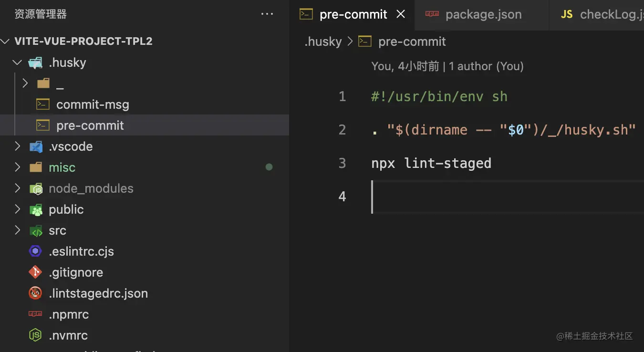Image resolution: width=644 pixels, height=352 pixels.
Task: Collapse the .husky folder
Action: pos(17,62)
